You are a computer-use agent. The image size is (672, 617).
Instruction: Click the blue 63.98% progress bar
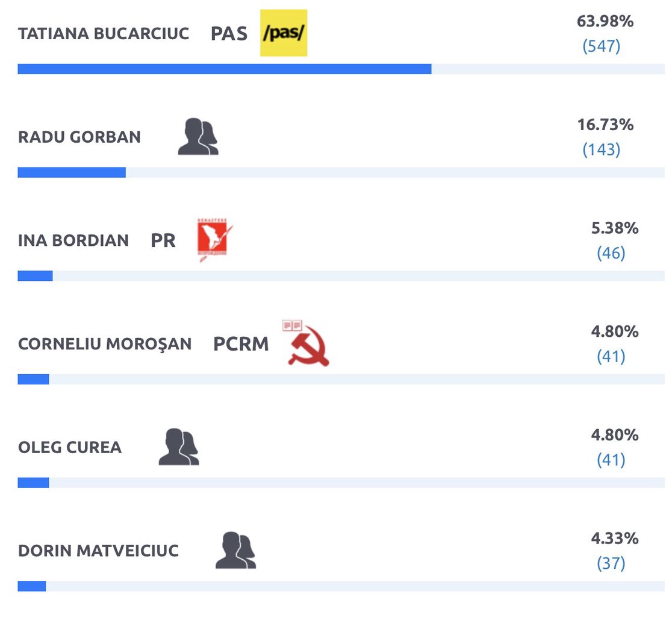[x=225, y=69]
